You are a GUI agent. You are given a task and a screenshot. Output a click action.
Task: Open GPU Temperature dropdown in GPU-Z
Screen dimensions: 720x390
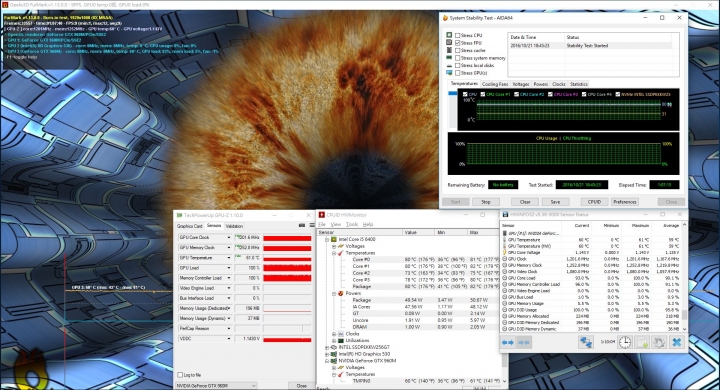(229, 258)
